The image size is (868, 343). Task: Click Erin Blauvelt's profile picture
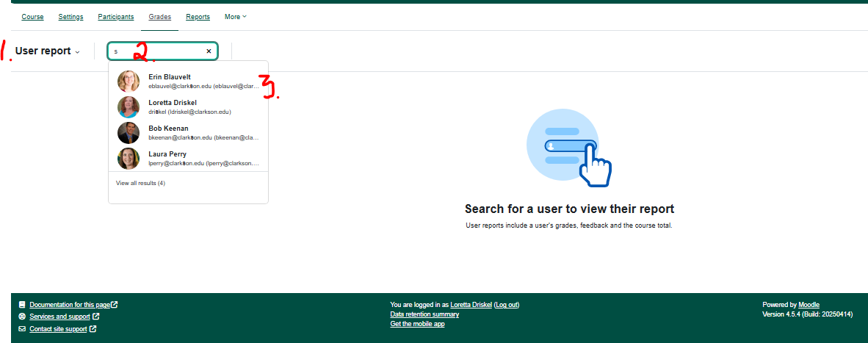129,82
